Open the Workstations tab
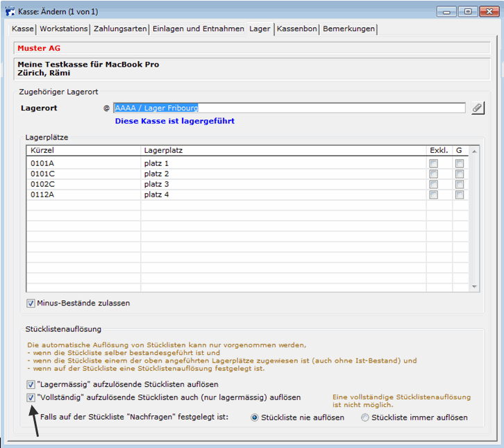504x448 pixels. [x=64, y=28]
